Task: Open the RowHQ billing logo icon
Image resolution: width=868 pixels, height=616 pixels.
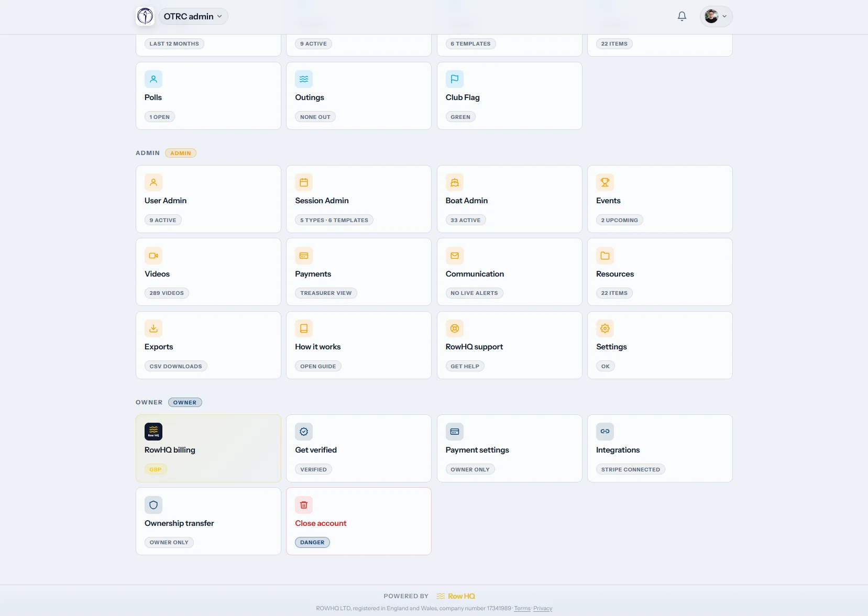Action: point(153,432)
